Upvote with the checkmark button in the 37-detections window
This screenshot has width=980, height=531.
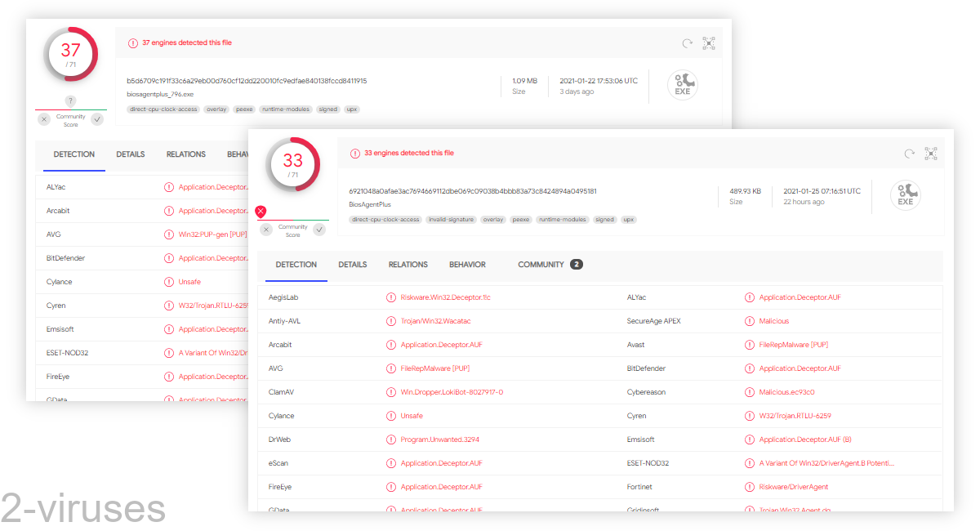click(x=97, y=119)
